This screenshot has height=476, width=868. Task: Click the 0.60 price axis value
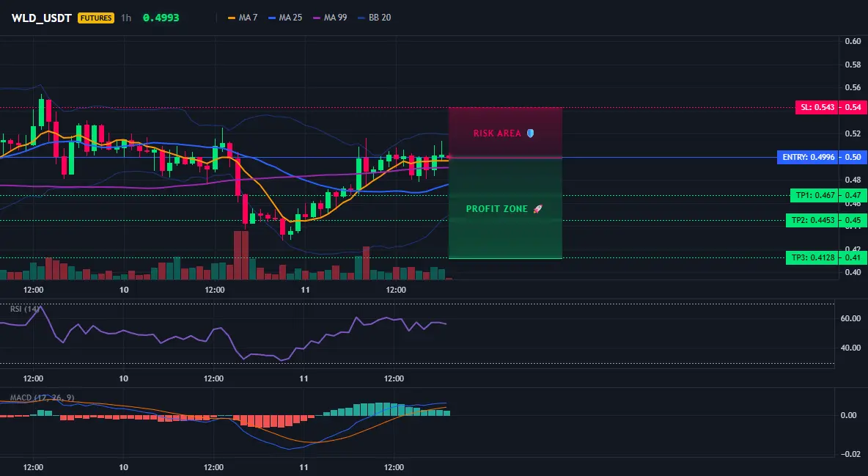[853, 41]
